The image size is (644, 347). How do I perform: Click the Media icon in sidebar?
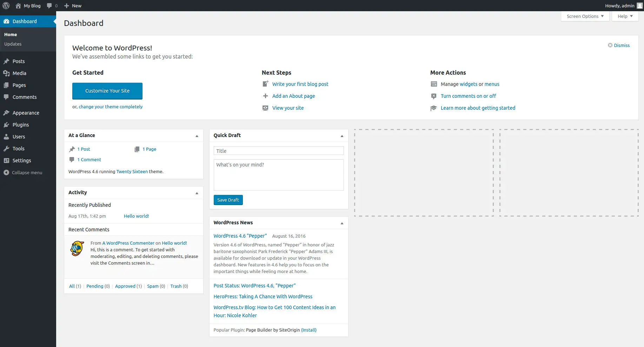point(6,73)
